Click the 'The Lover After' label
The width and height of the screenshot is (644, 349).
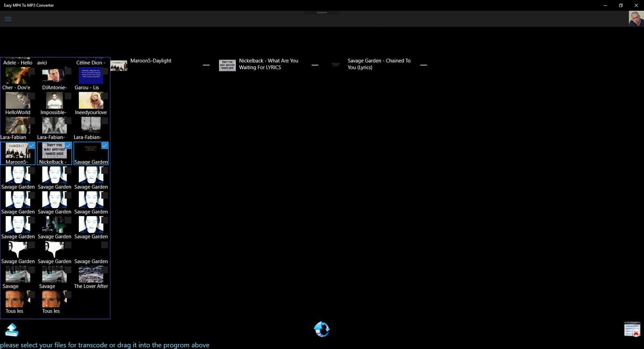(x=91, y=286)
